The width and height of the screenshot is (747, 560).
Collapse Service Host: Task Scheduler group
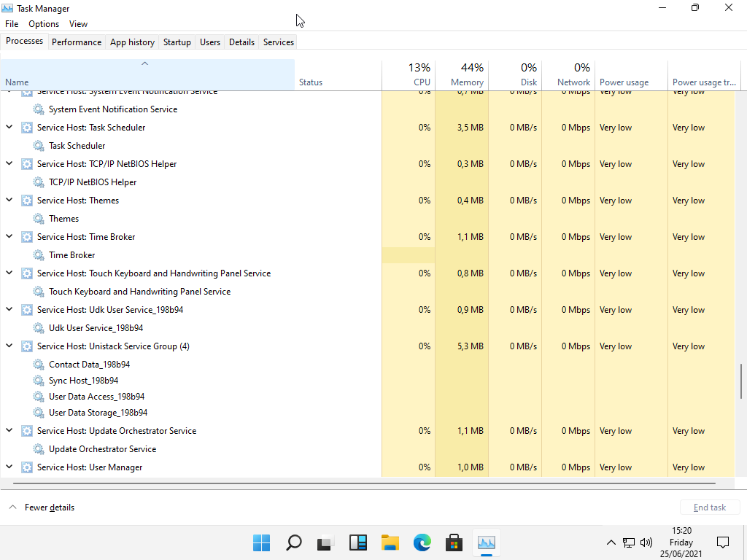coord(9,127)
